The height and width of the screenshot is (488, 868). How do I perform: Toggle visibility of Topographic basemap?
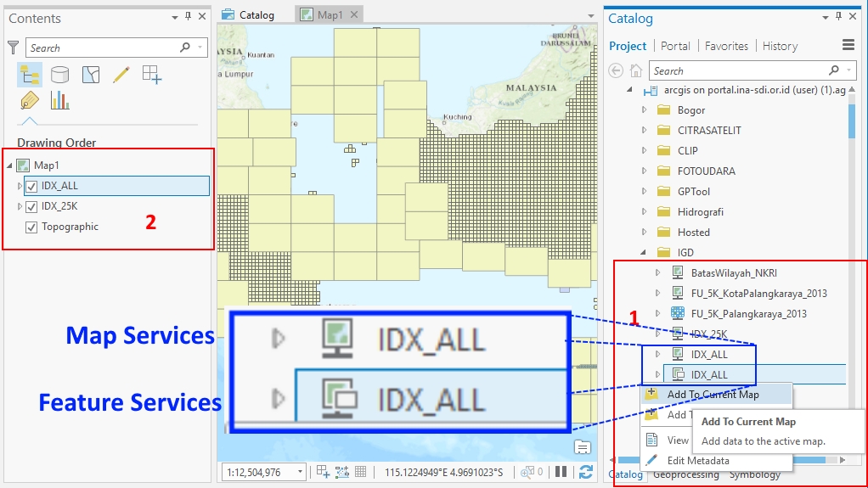(x=31, y=227)
